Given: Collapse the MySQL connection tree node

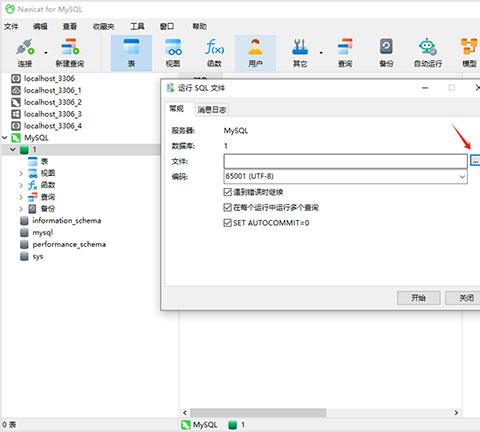Looking at the screenshot, I should [5, 138].
